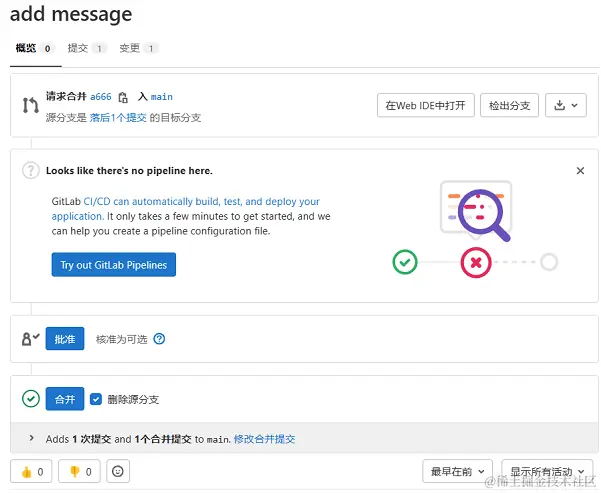Open emoji reaction picker
This screenshot has width=601, height=493.
[118, 471]
